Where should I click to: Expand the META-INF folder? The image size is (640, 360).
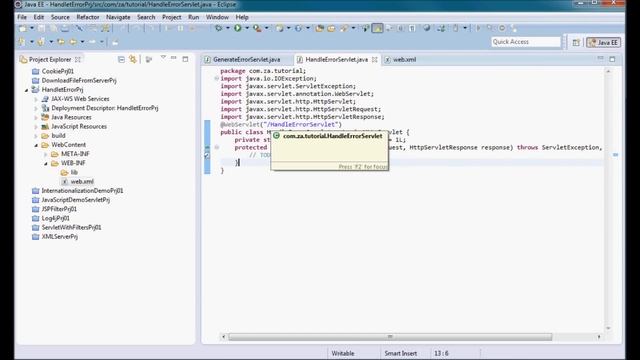(x=46, y=154)
